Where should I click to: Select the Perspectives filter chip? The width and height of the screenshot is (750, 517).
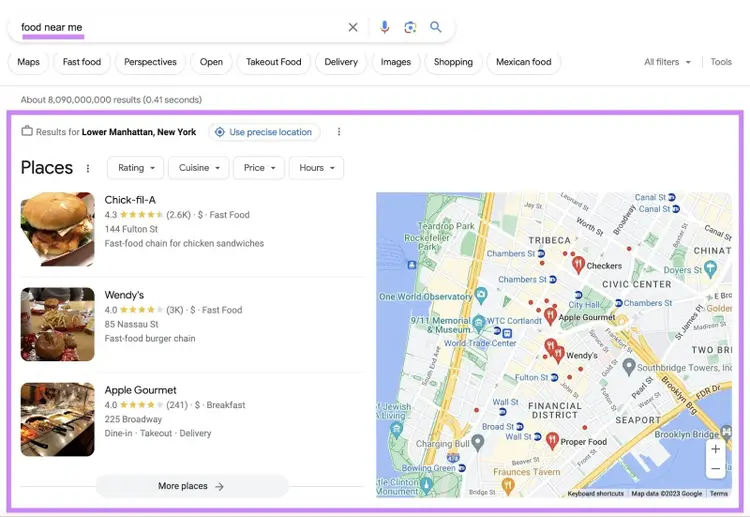click(x=150, y=62)
